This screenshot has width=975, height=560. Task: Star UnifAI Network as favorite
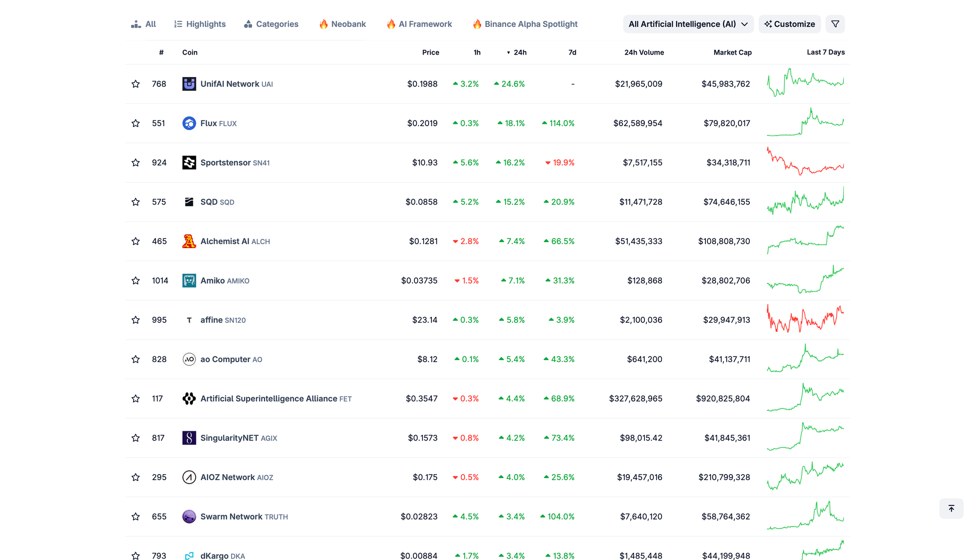point(136,84)
